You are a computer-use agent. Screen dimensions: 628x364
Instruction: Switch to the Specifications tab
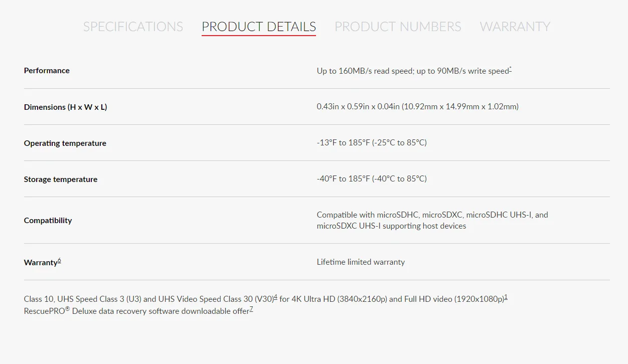(133, 27)
